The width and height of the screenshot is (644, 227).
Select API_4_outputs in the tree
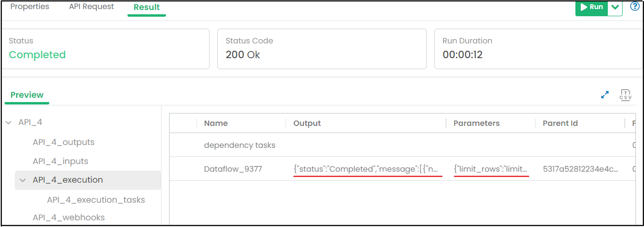click(63, 142)
